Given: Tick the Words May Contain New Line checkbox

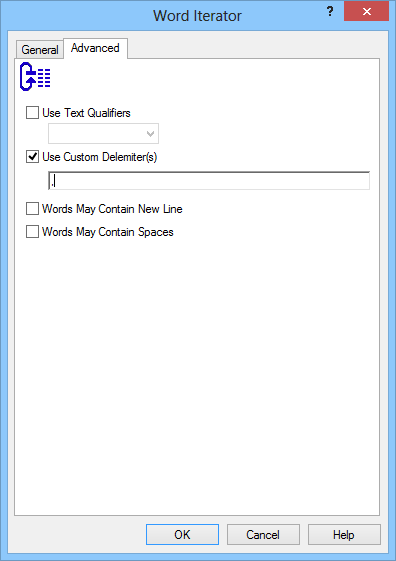Looking at the screenshot, I should point(32,209).
